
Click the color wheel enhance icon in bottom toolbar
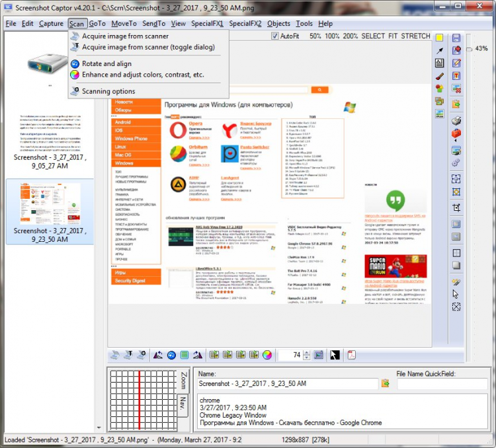[267, 355]
